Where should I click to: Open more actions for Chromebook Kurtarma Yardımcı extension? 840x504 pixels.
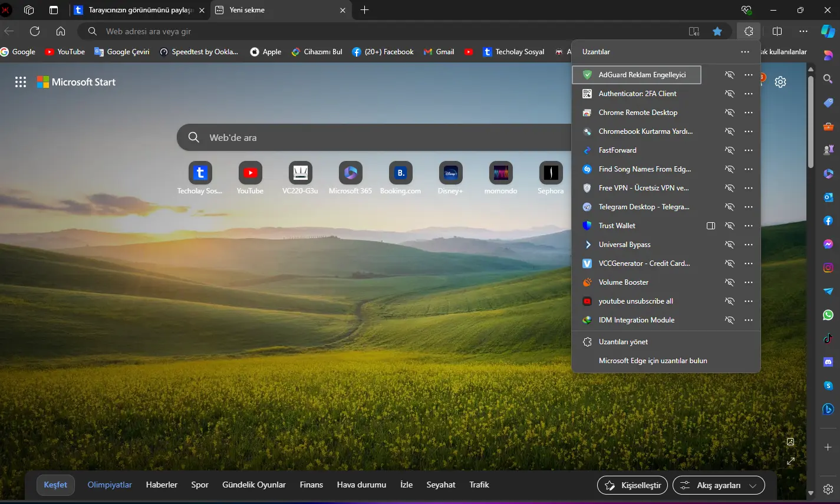[x=749, y=131]
